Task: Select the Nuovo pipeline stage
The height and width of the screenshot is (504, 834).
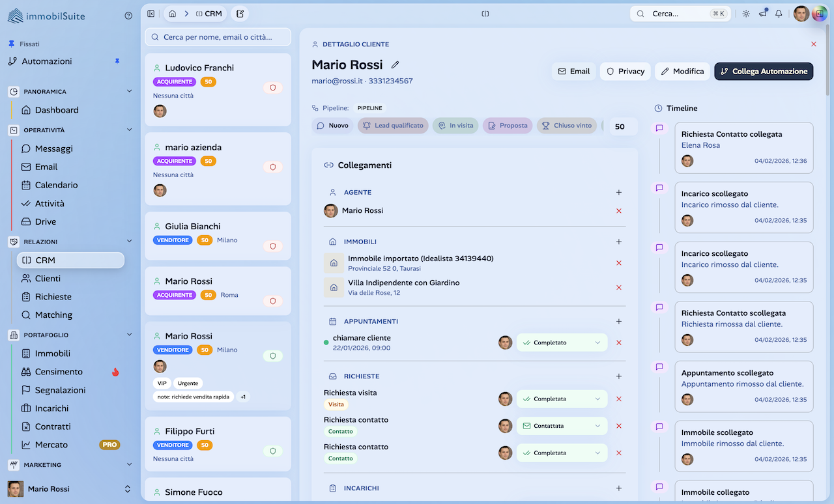Action: pos(332,125)
